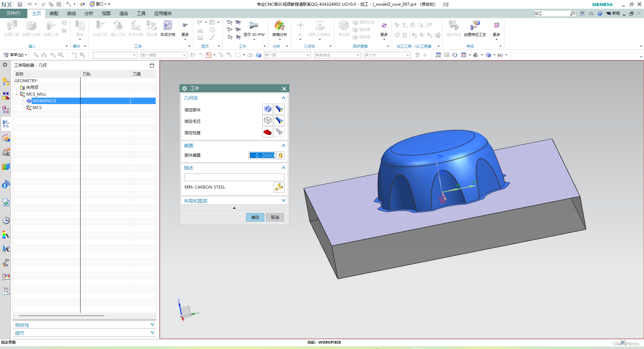Select the 指定部件 specify part cube icon

[267, 109]
